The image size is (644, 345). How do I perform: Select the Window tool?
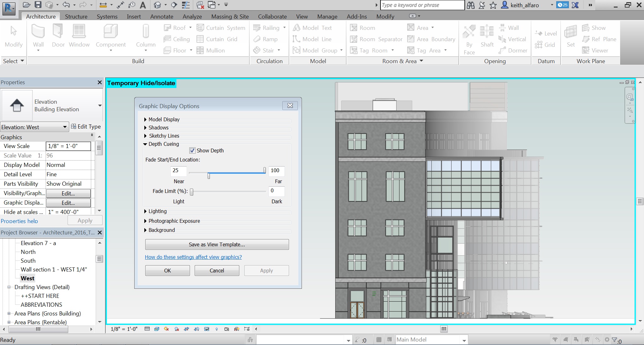click(79, 32)
